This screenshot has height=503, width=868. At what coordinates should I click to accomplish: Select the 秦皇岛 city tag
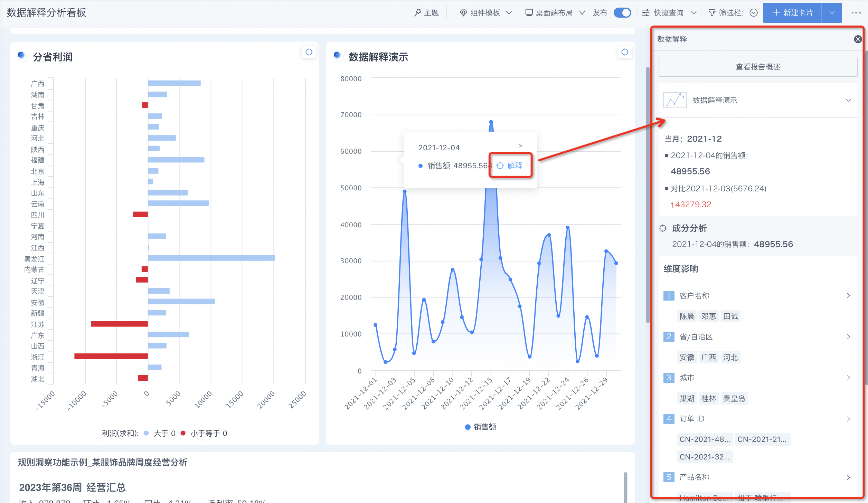point(734,398)
